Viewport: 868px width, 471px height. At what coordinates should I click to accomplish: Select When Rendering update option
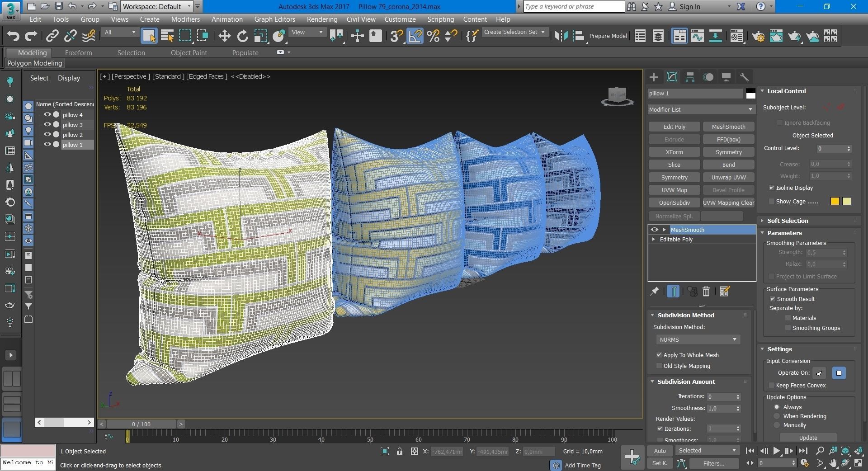click(x=777, y=416)
